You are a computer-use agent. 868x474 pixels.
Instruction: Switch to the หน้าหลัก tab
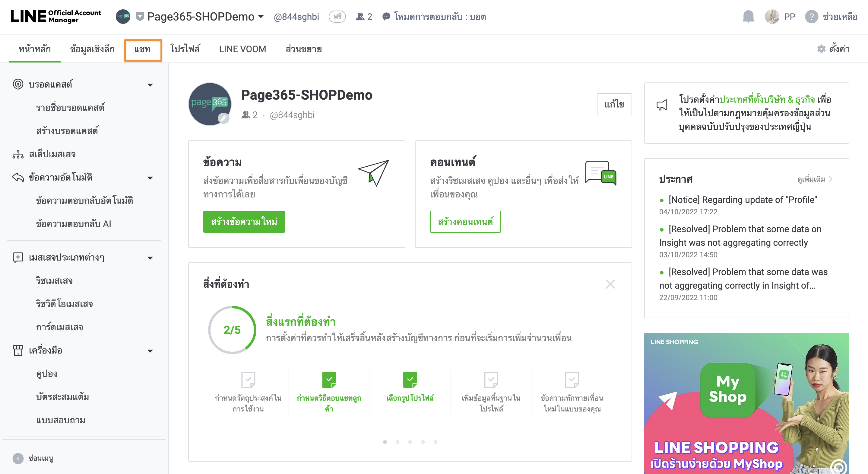tap(35, 49)
